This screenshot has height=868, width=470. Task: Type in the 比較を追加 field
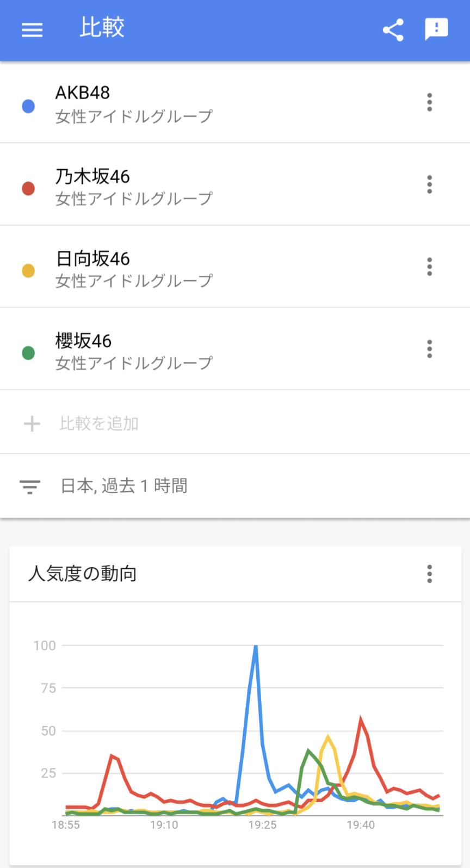[x=99, y=423]
